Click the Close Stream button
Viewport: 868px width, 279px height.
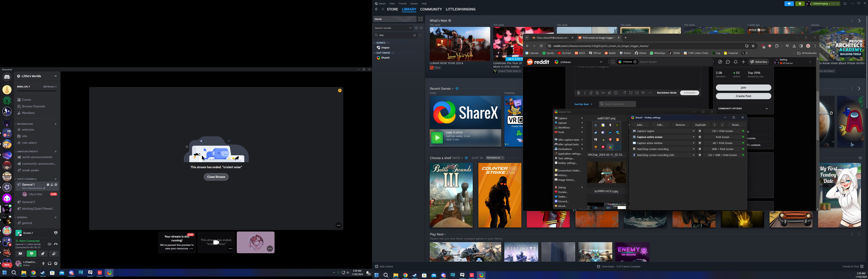tap(216, 177)
